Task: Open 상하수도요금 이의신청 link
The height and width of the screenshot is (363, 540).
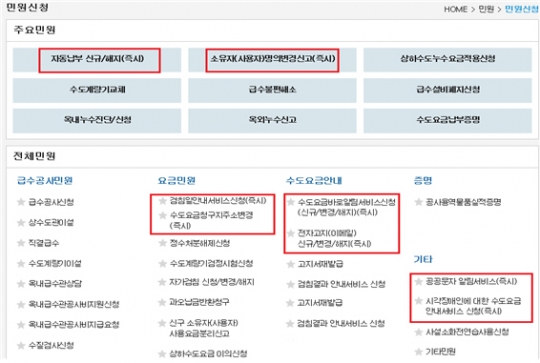Action: coord(208,354)
